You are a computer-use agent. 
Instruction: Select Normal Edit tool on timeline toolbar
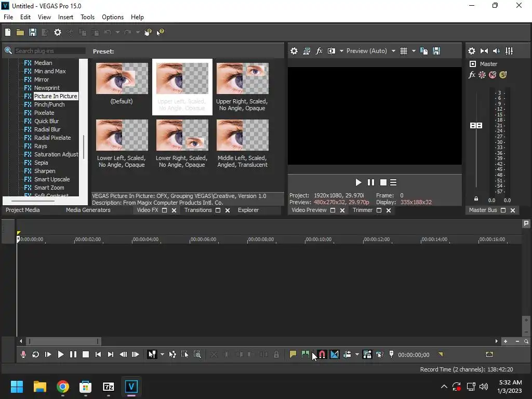point(152,354)
